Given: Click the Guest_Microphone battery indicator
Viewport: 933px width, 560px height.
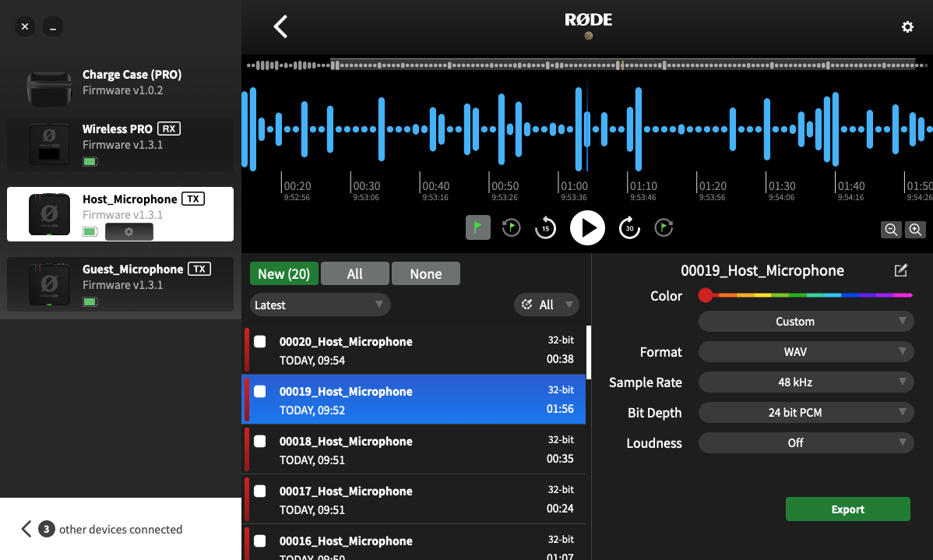Looking at the screenshot, I should click(x=90, y=301).
